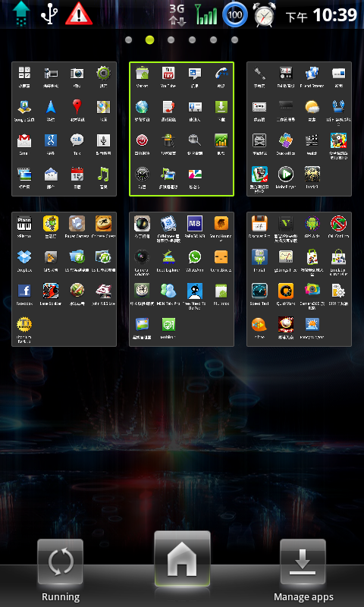Open the Google Latitude app
This screenshot has width=364, height=607.
pyautogui.click(x=24, y=106)
